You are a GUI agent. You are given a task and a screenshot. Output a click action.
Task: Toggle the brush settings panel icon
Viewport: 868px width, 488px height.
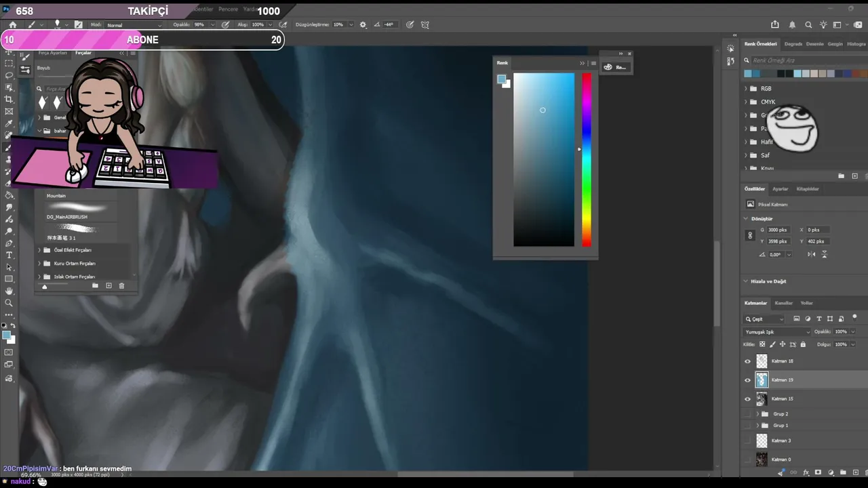[x=79, y=24]
